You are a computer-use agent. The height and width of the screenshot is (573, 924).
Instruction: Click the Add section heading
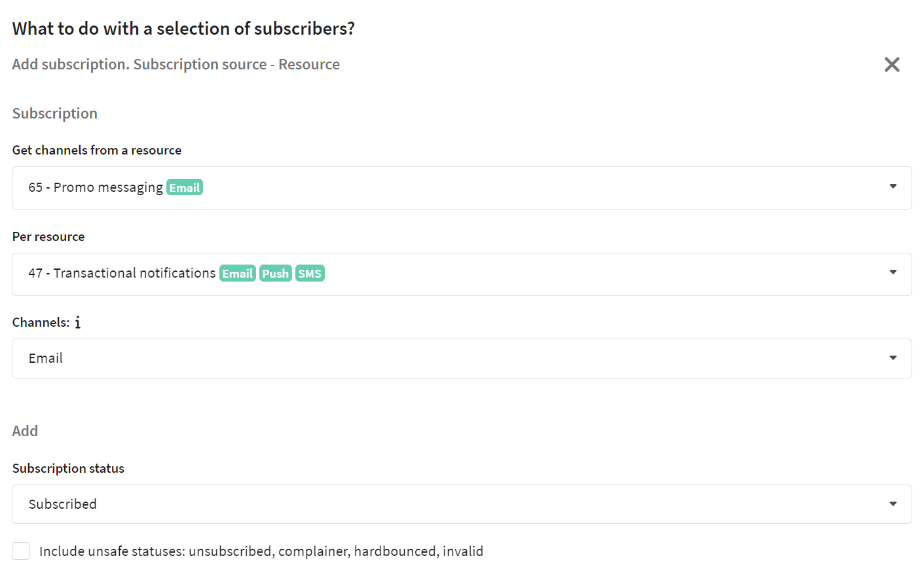[x=25, y=431]
